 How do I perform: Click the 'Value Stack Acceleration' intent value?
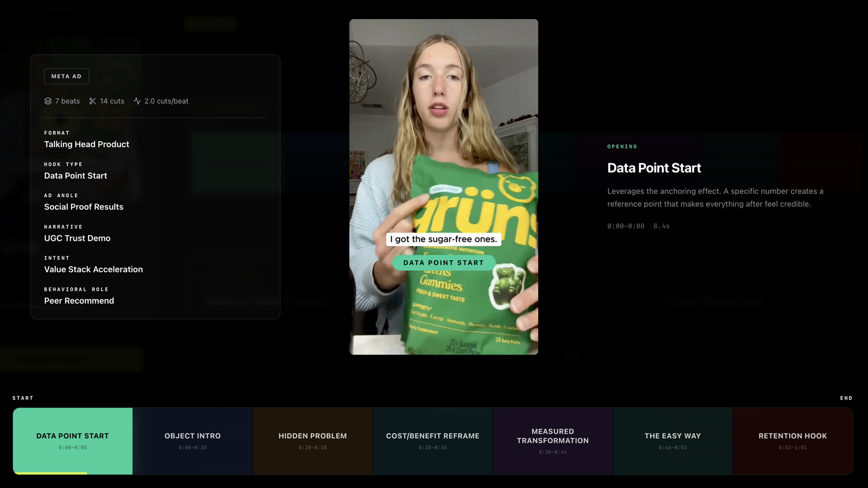point(94,269)
